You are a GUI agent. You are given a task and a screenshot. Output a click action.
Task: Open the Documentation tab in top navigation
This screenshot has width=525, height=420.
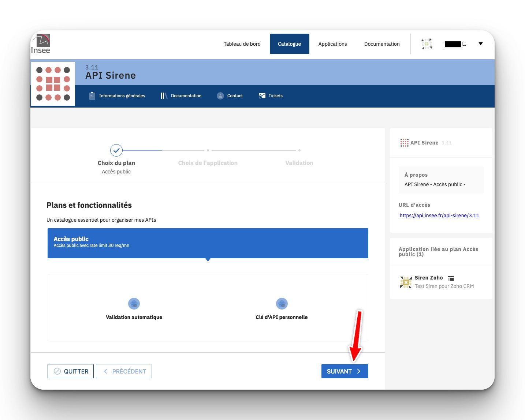[382, 44]
